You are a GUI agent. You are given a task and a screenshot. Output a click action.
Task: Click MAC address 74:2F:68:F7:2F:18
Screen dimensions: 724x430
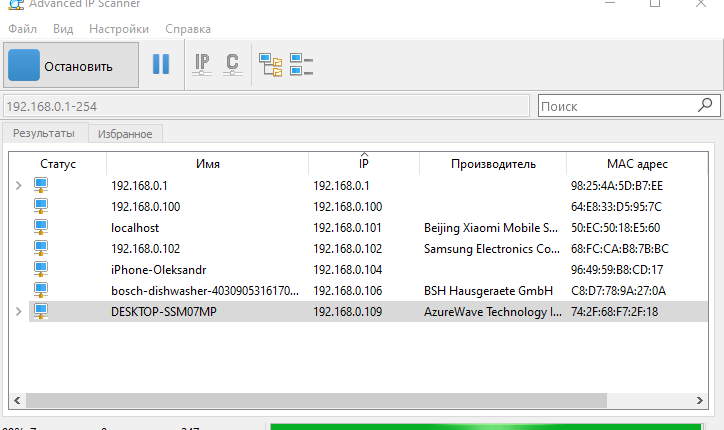pos(614,312)
